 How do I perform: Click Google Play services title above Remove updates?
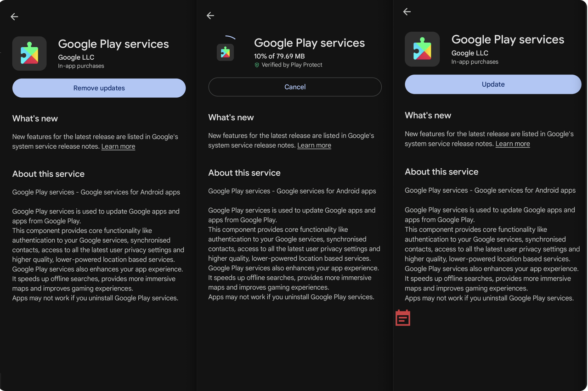tap(113, 44)
